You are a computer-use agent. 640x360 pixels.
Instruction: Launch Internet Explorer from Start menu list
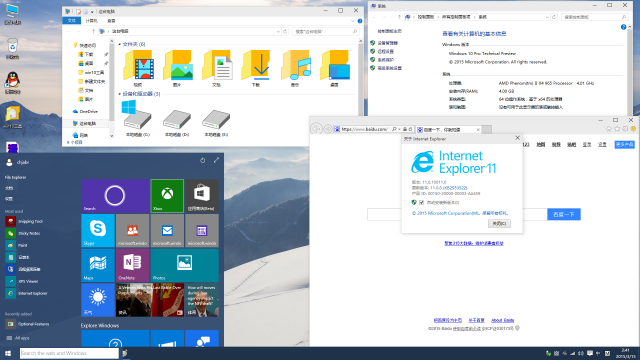[27, 293]
